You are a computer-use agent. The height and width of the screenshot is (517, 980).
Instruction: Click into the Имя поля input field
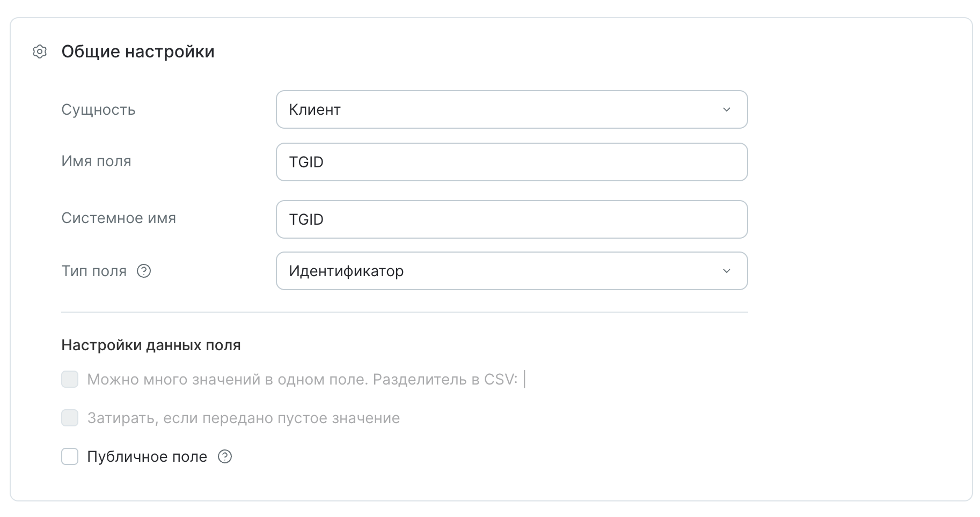click(511, 163)
